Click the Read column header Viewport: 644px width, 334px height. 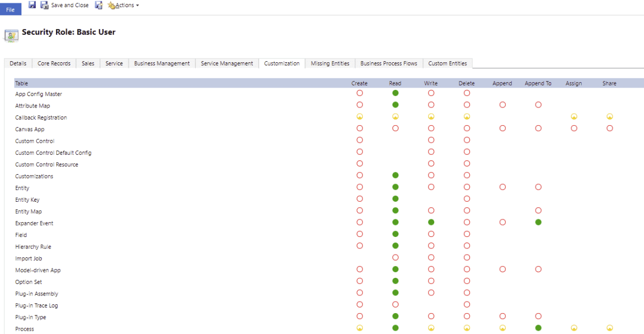tap(395, 84)
